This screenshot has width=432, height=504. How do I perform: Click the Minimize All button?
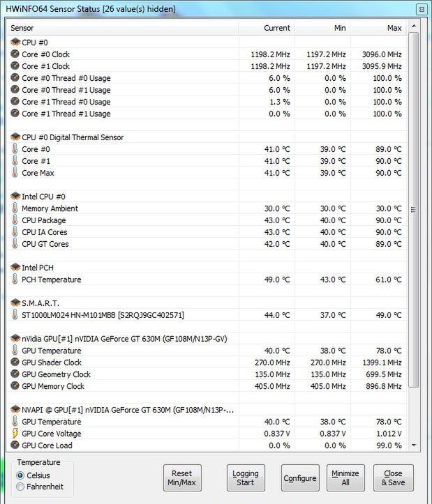(x=345, y=478)
